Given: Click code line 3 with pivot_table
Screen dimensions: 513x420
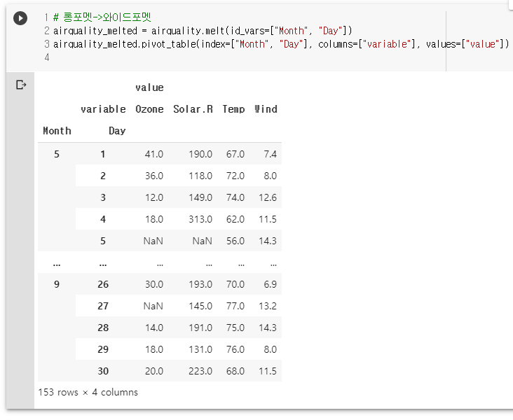Looking at the screenshot, I should click(x=281, y=44).
